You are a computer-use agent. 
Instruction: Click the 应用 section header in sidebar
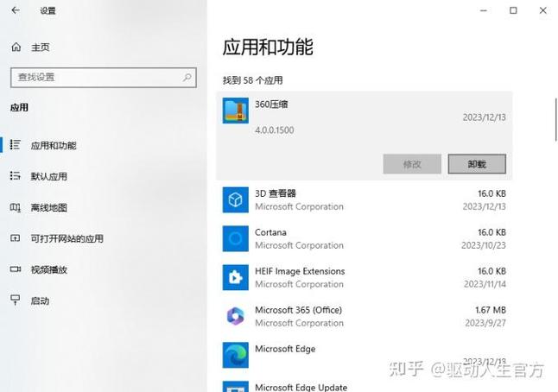coord(19,107)
